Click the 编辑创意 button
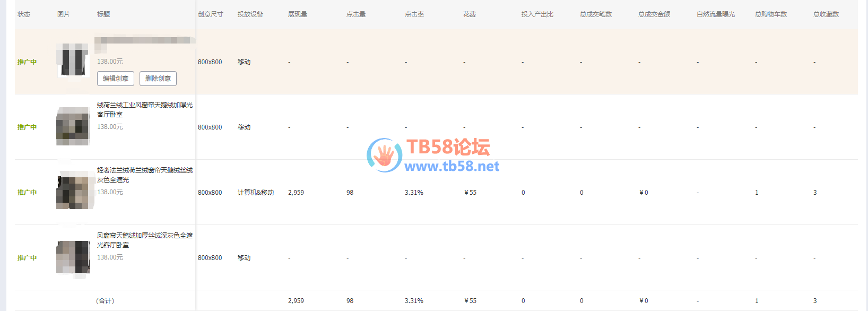Screen dimensions: 868x311 pyautogui.click(x=116, y=79)
